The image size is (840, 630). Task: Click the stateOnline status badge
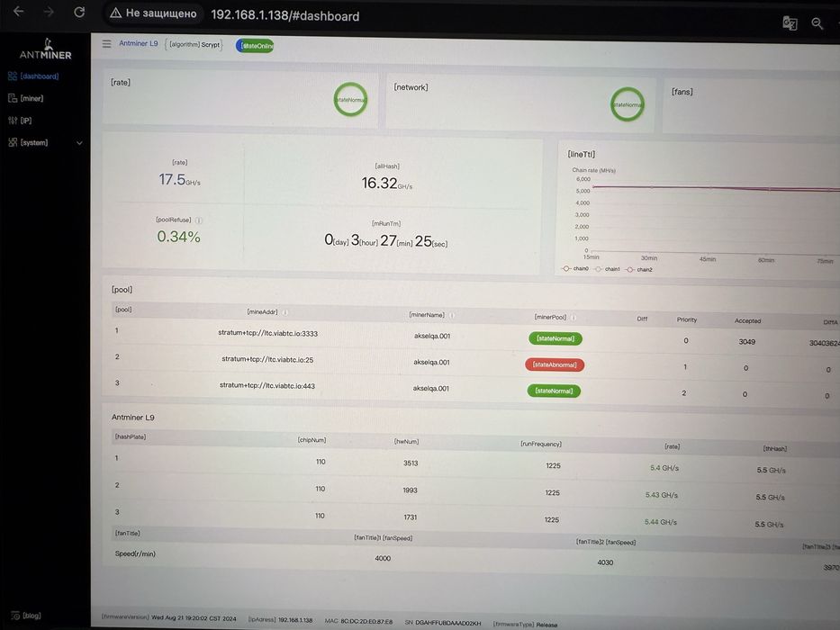255,46
